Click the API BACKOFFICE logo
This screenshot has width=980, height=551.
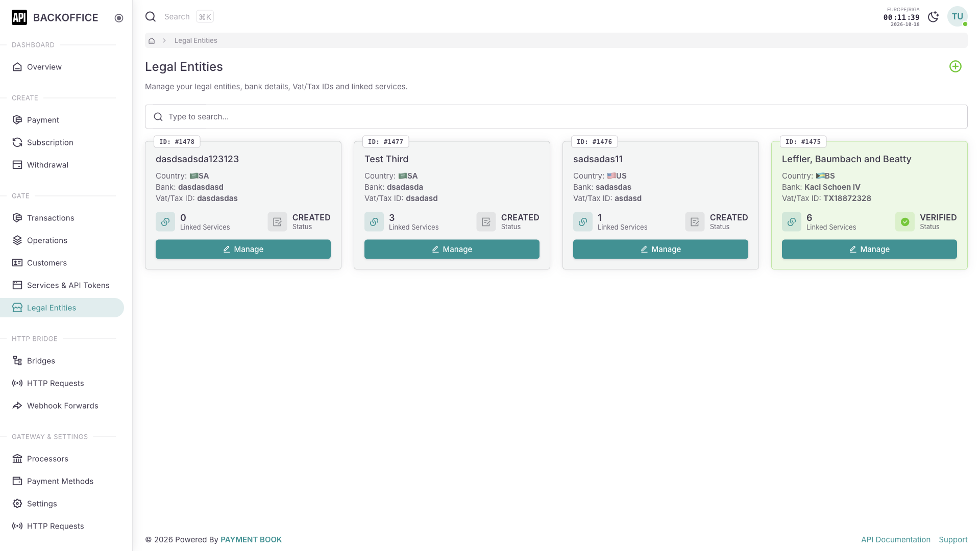coord(55,17)
